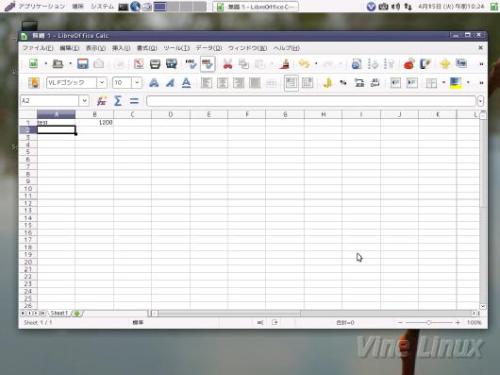This screenshot has width=500, height=375.
Task: Click the Print icon
Action: coord(155,63)
